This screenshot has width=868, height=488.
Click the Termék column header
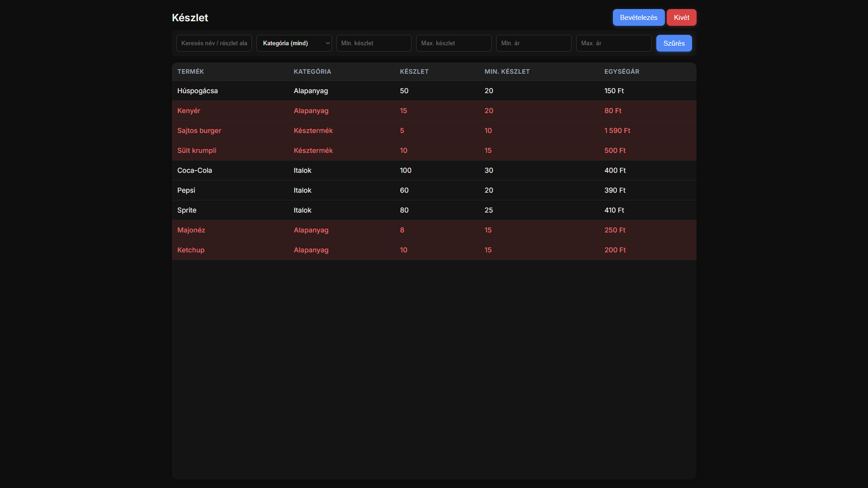point(190,71)
